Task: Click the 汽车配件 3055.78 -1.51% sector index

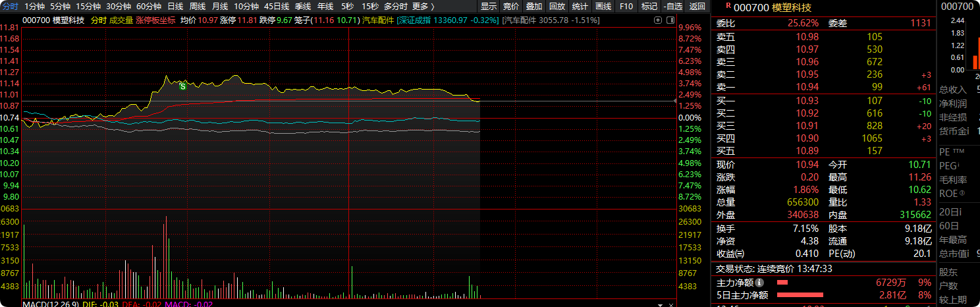Action: pos(552,20)
